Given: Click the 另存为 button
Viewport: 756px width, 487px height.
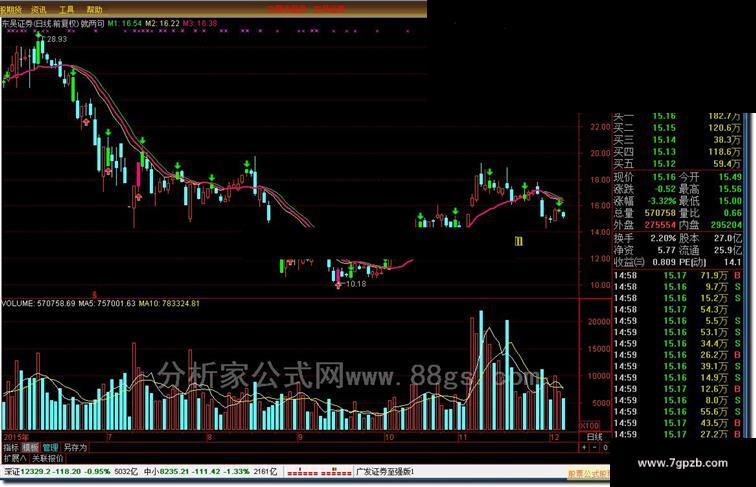Looking at the screenshot, I should [x=75, y=447].
